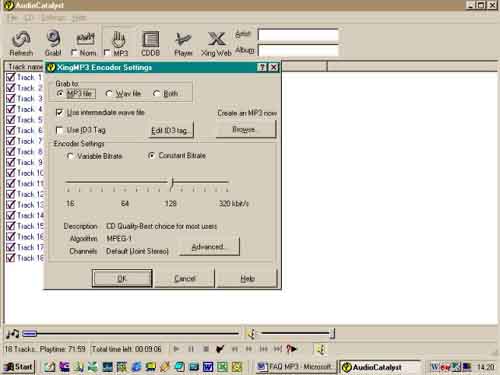500x375 pixels.
Task: Click the bitrate slider thumb at 128
Action: [172, 183]
